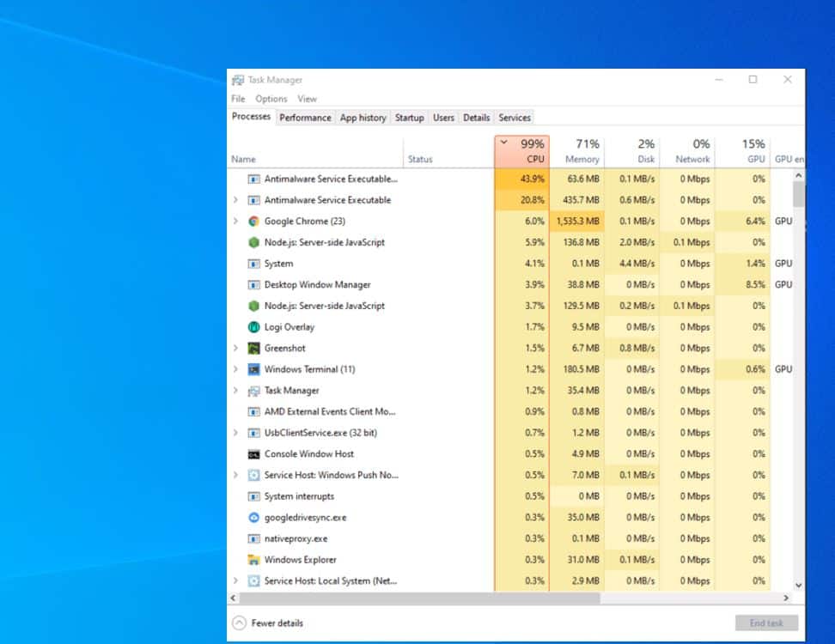Select the googledrivesync.exe icon
This screenshot has width=835, height=644.
coord(253,518)
